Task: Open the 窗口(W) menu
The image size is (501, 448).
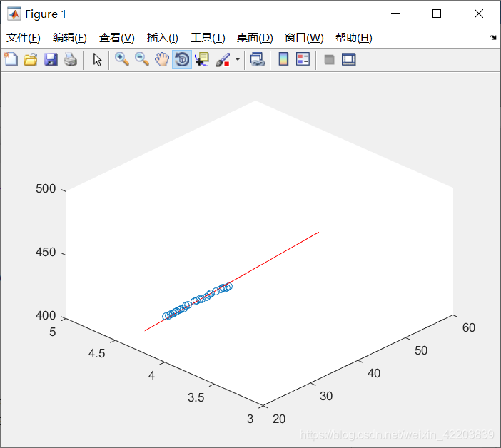Action: [x=304, y=38]
